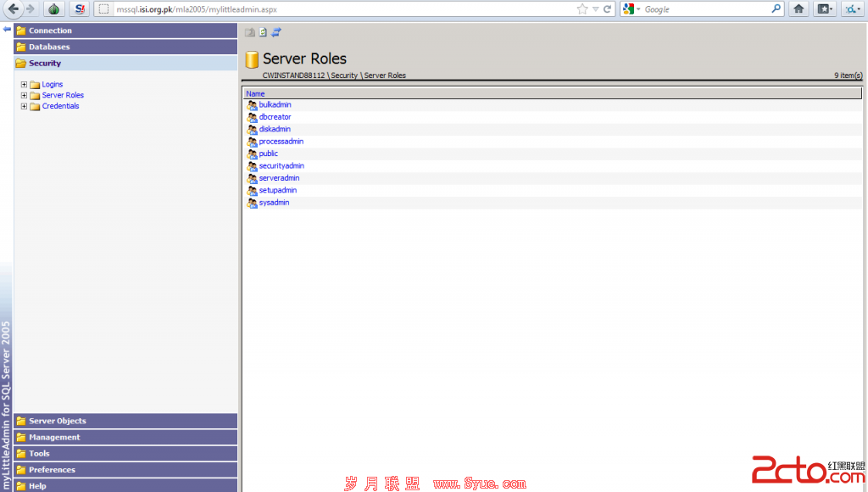Reload the page with the refresh icon
Image resolution: width=868 pixels, height=492 pixels.
[x=607, y=9]
